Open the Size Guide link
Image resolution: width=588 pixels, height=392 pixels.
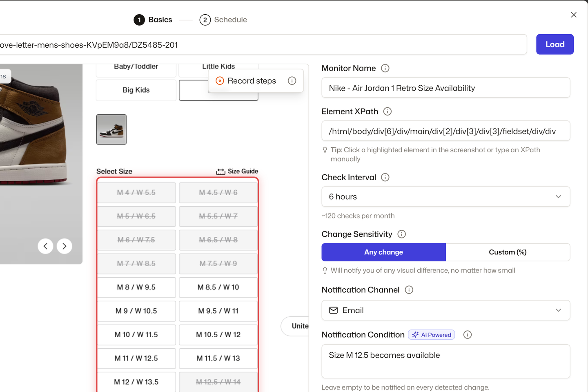click(x=237, y=171)
